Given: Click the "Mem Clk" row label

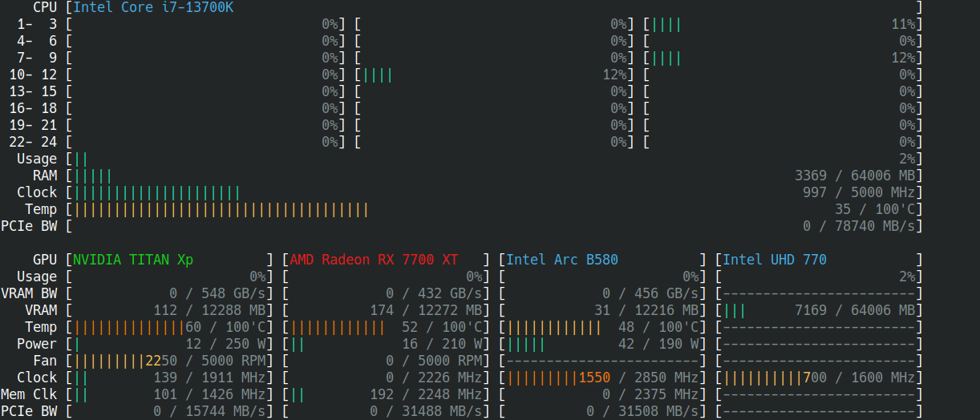Looking at the screenshot, I should point(29,394).
